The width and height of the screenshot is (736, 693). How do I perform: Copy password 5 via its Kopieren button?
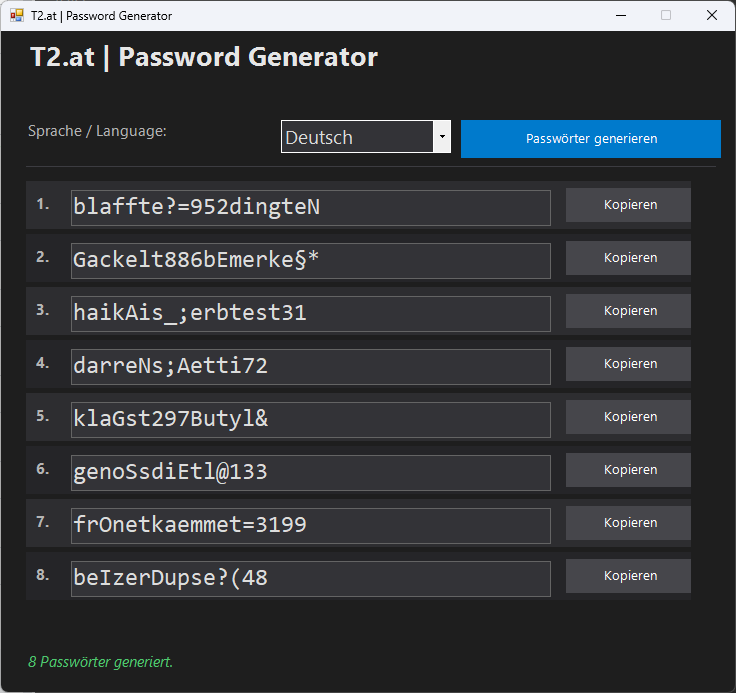pos(629,417)
